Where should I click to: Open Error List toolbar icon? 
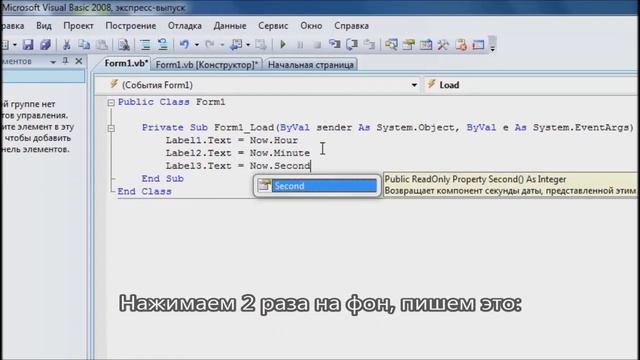(461, 44)
